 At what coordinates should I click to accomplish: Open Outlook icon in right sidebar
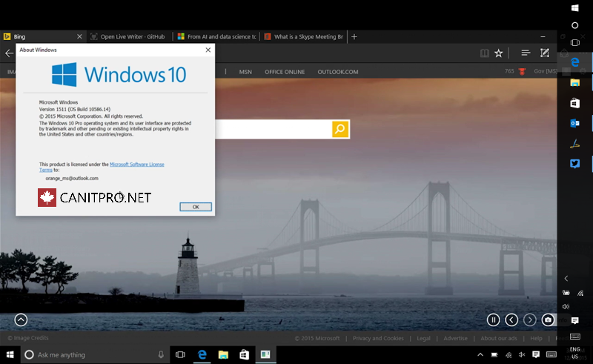[x=575, y=123]
